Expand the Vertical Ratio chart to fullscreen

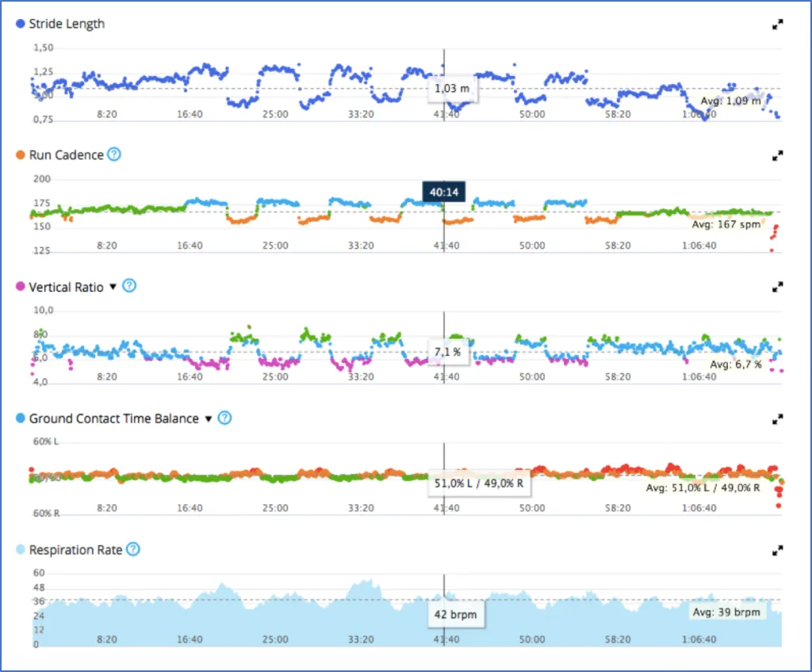click(x=777, y=287)
